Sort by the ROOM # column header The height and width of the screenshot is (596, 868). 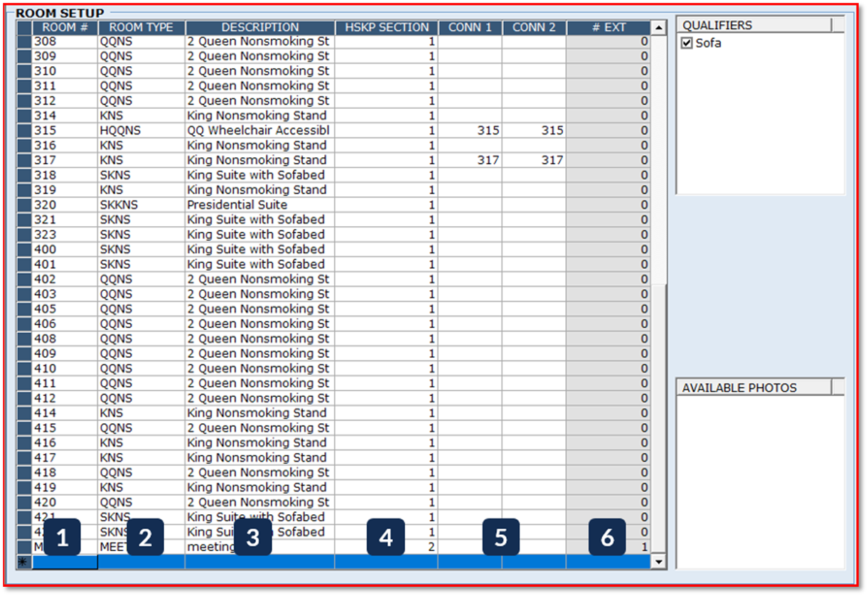[x=65, y=27]
